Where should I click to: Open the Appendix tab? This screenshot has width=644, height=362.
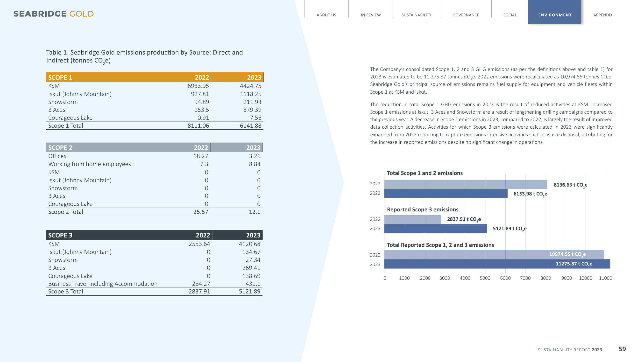(x=603, y=15)
